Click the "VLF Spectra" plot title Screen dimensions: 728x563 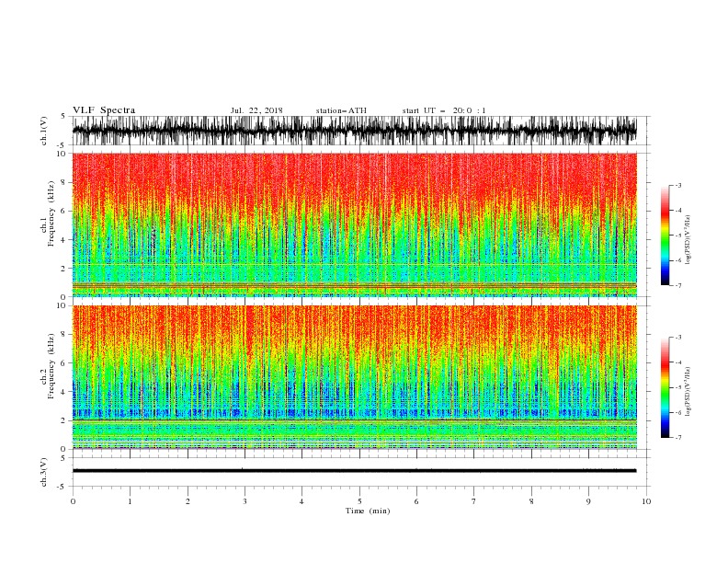[x=104, y=110]
